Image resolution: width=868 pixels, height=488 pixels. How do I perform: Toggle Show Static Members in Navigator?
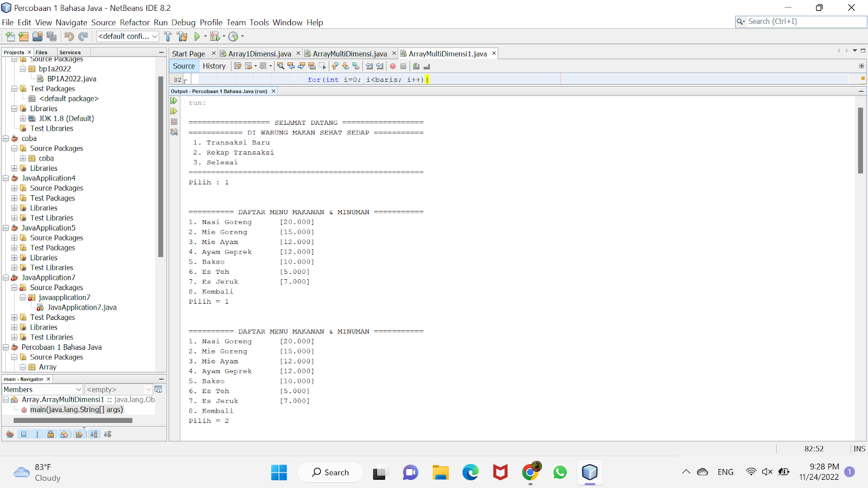tap(37, 434)
